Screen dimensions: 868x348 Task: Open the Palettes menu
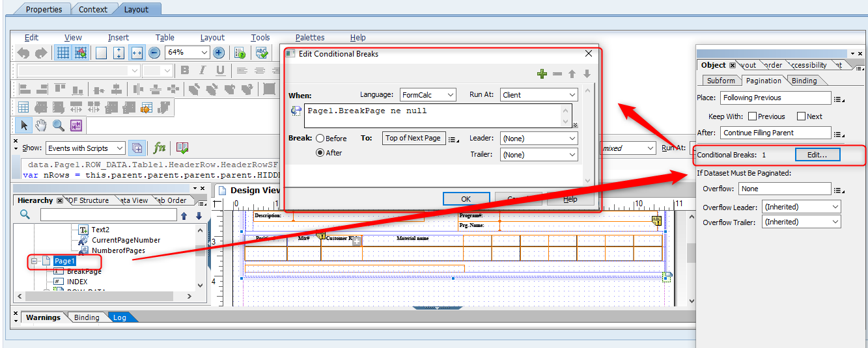(x=309, y=38)
